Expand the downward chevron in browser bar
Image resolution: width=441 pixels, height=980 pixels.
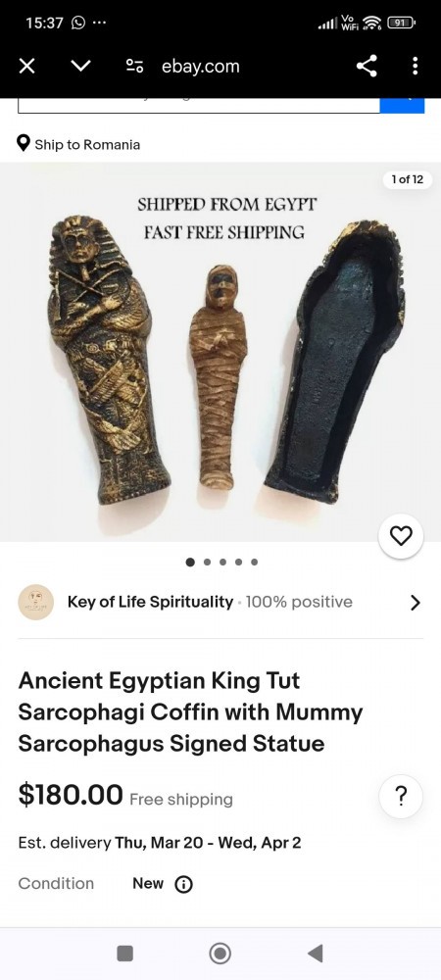81,67
